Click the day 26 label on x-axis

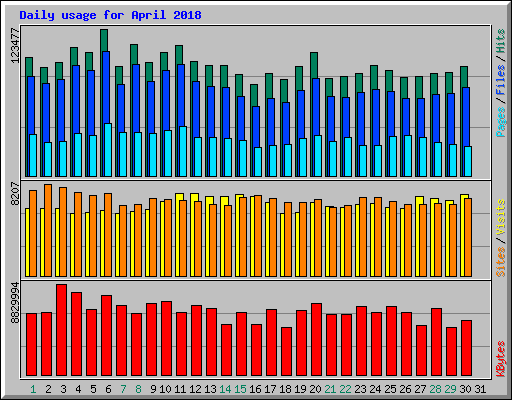click(x=405, y=389)
